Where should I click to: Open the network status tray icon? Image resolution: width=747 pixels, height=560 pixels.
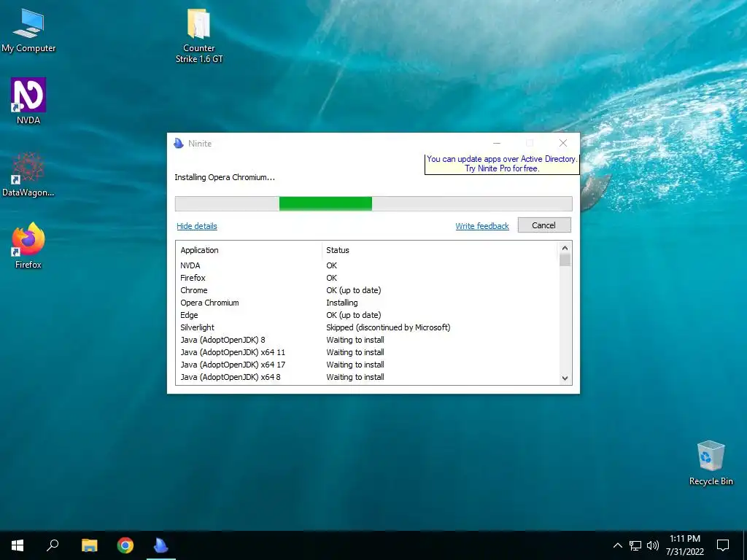[x=635, y=545]
